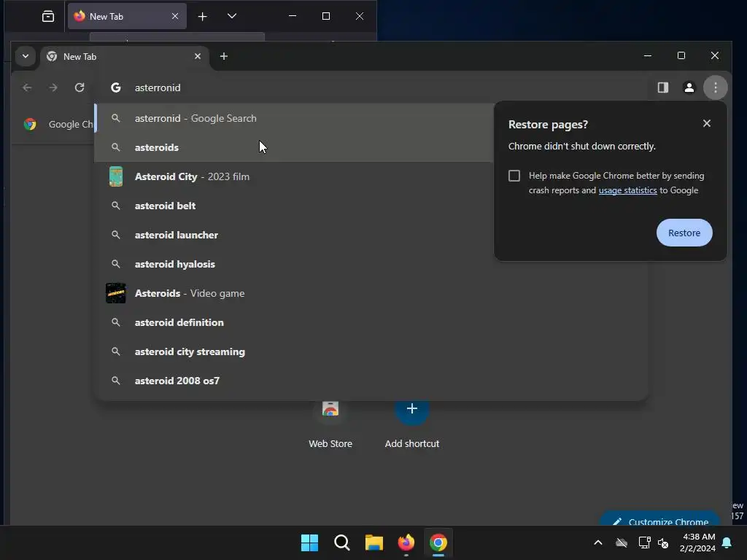Open Chrome's three-dot menu
747x560 pixels.
715,87
